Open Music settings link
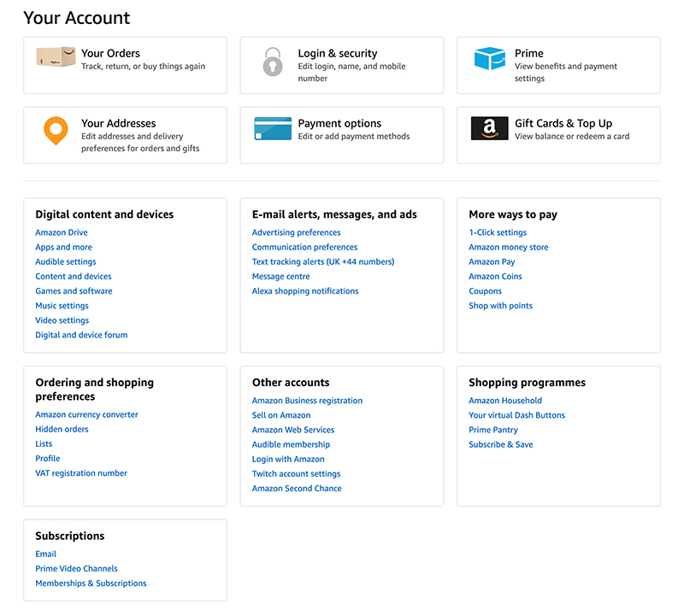 coord(62,306)
